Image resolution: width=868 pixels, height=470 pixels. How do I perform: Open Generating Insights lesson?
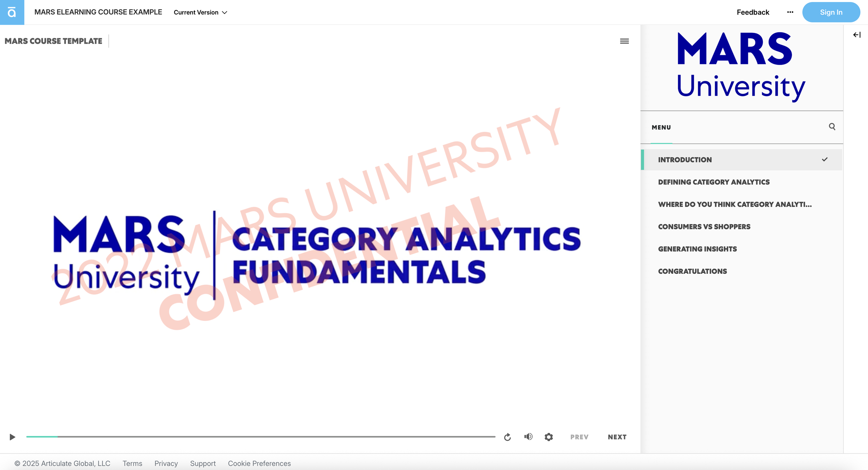click(x=742, y=249)
